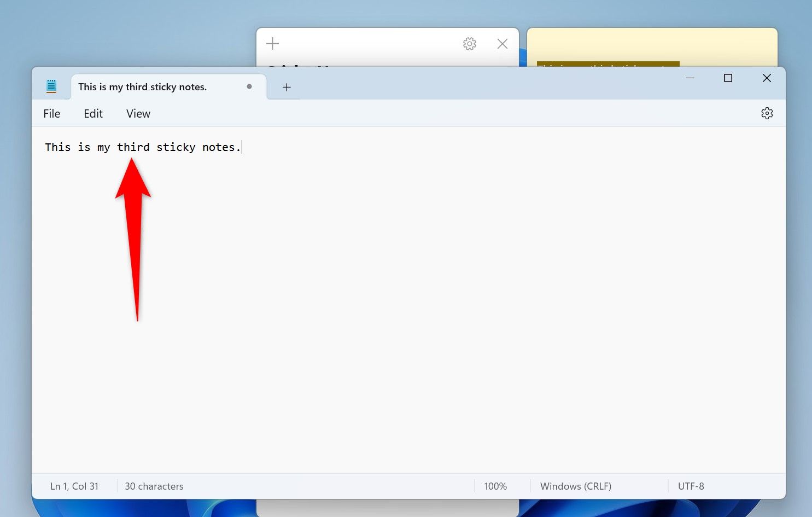812x517 pixels.
Task: Maximize the Notepad window
Action: pyautogui.click(x=728, y=78)
